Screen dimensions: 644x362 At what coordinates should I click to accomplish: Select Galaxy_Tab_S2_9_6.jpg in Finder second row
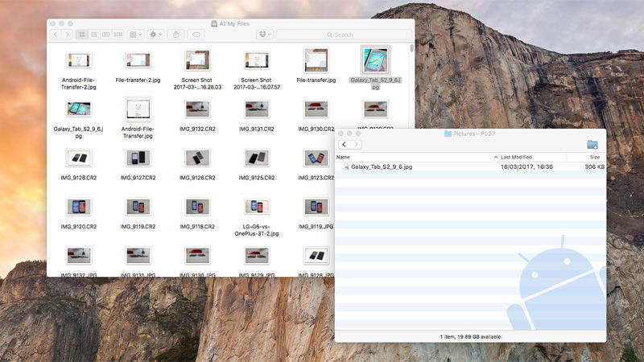point(78,119)
